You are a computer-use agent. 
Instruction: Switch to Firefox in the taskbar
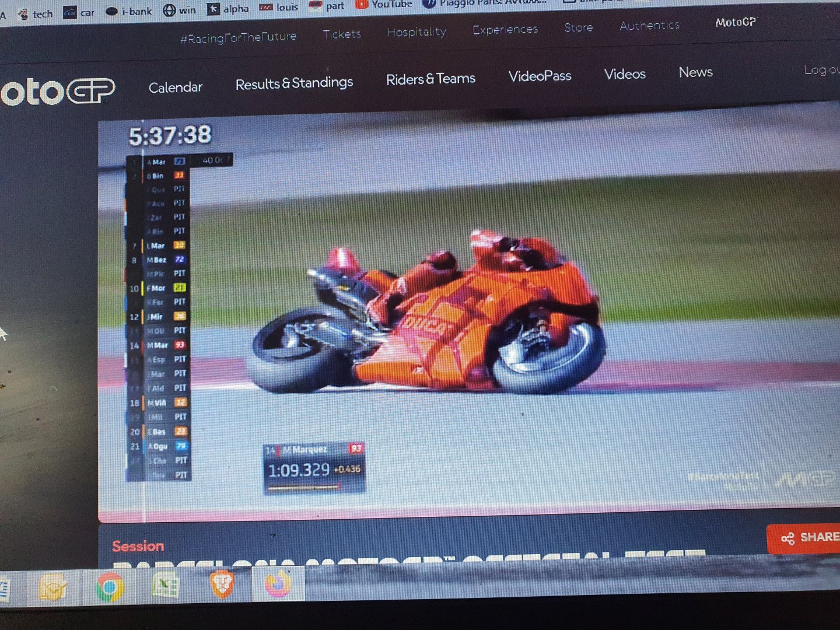tap(278, 583)
